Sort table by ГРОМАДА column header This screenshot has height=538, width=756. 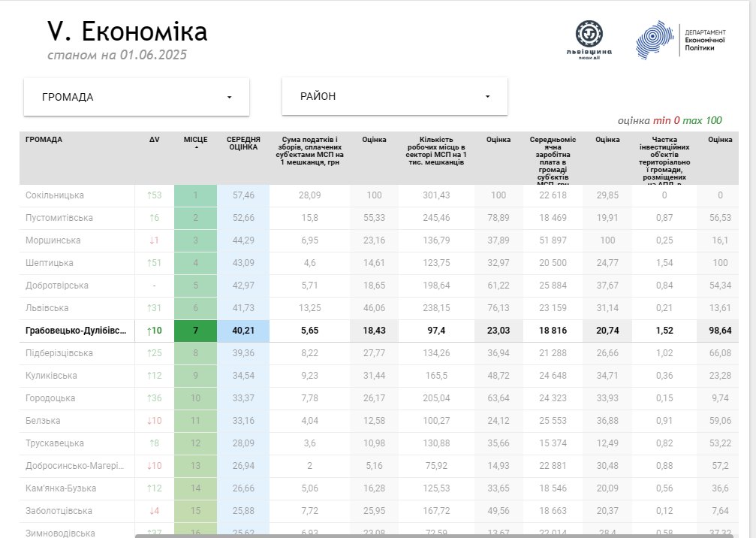click(x=44, y=140)
